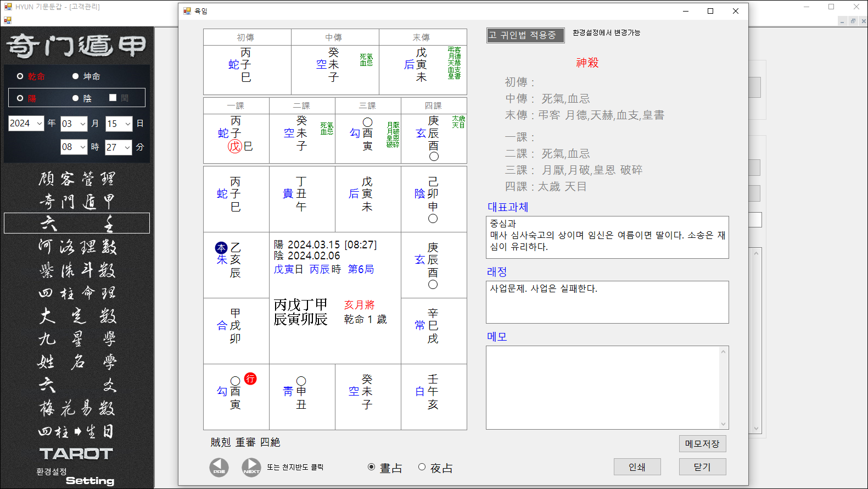This screenshot has width=868, height=489.
Task: Open 六爻 sidebar menu
Action: [x=77, y=385]
